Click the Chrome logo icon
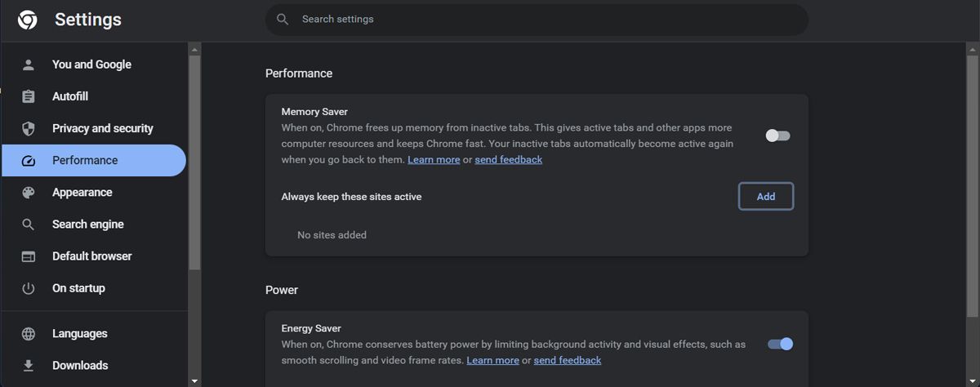980x387 pixels. 27,20
